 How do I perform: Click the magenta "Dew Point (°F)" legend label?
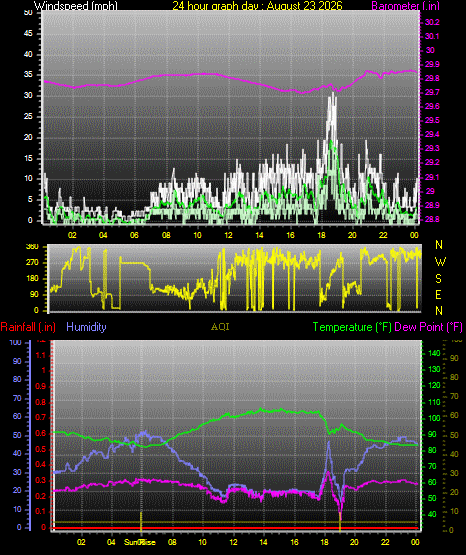pos(428,327)
